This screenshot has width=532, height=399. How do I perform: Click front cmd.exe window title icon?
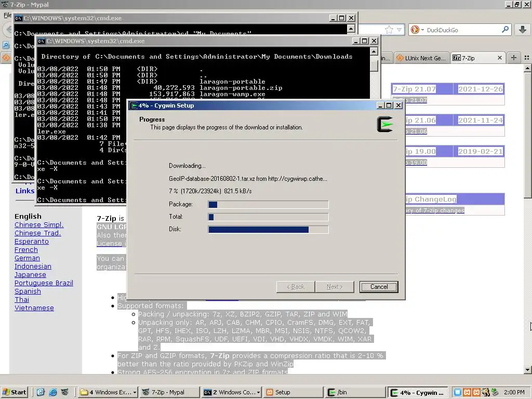pyautogui.click(x=41, y=41)
